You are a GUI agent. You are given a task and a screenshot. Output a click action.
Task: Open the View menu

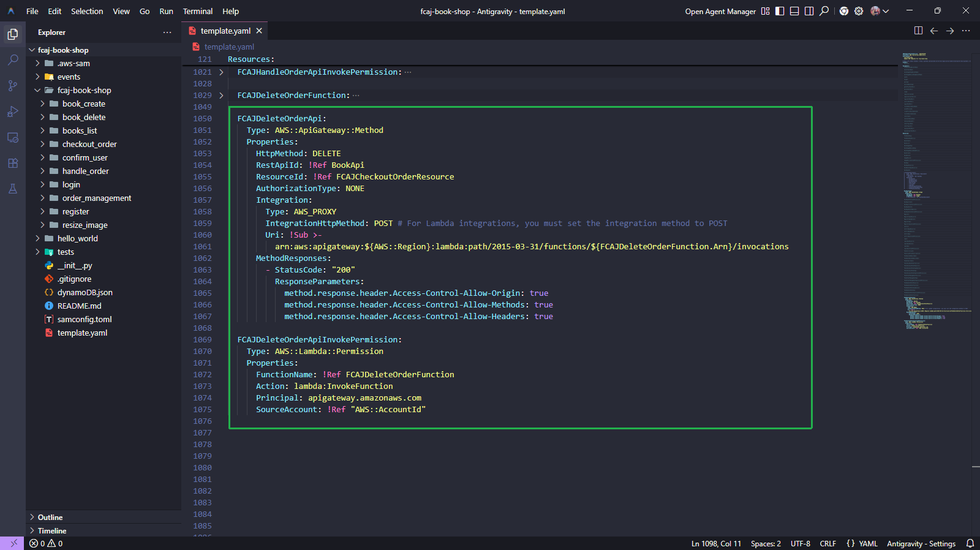tap(121, 12)
